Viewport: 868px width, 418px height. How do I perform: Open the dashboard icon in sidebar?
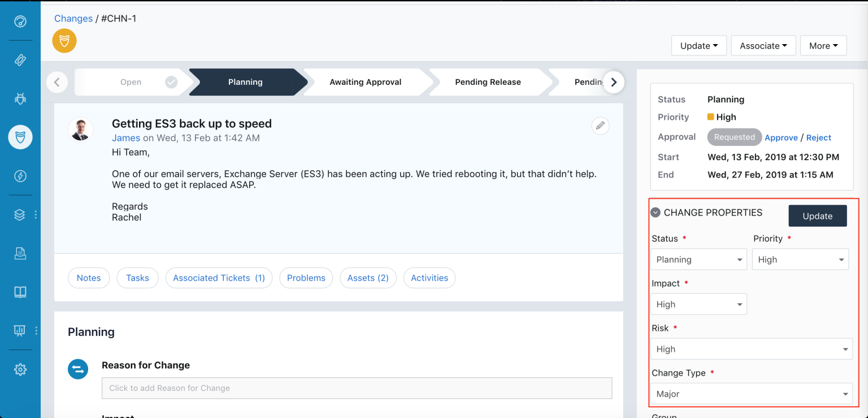click(x=20, y=22)
